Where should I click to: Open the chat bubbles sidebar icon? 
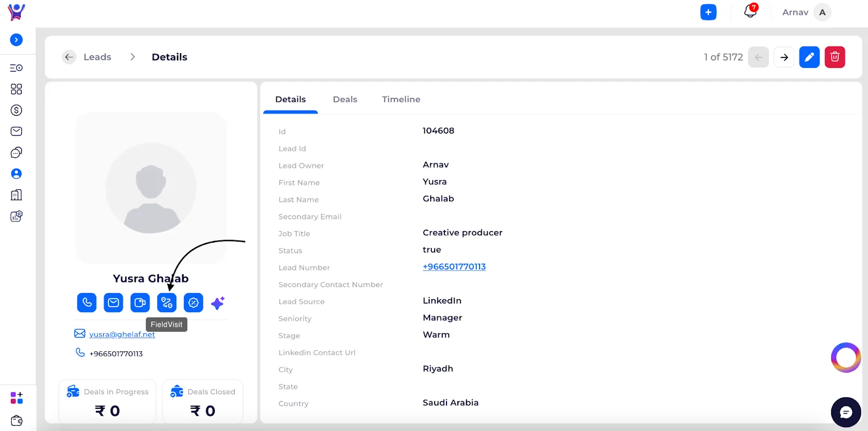16,153
